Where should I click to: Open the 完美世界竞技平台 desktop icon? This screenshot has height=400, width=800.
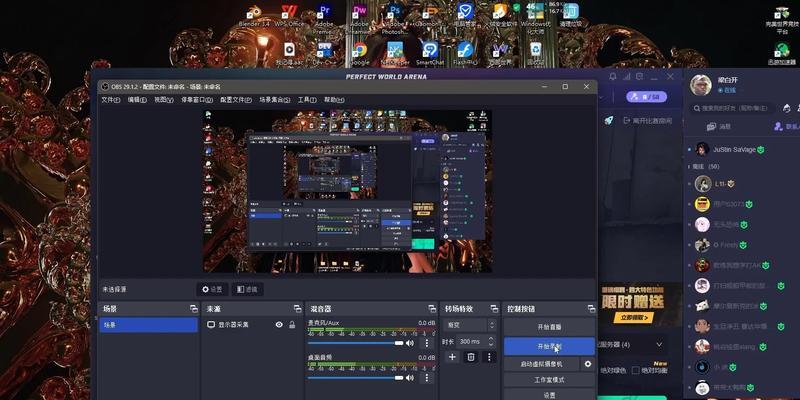click(x=782, y=19)
